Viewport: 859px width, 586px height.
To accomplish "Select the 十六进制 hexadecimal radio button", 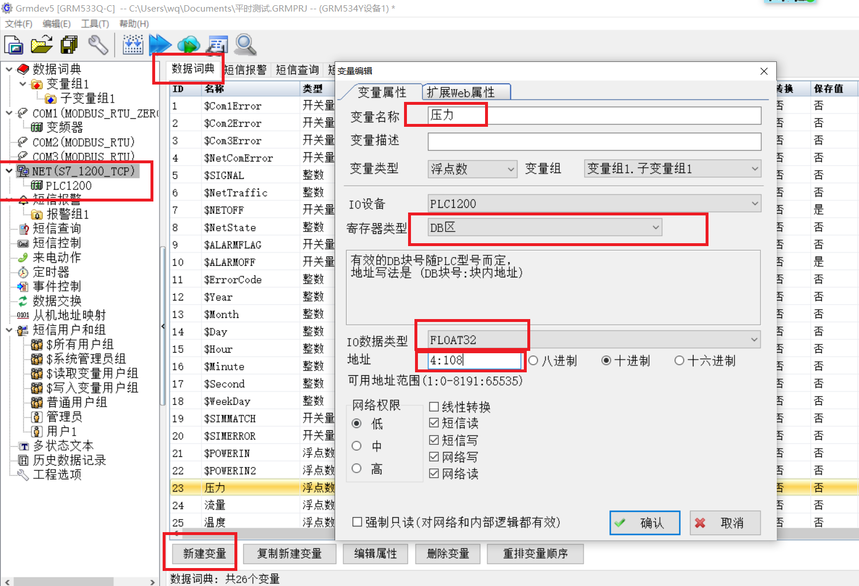I will tap(679, 360).
